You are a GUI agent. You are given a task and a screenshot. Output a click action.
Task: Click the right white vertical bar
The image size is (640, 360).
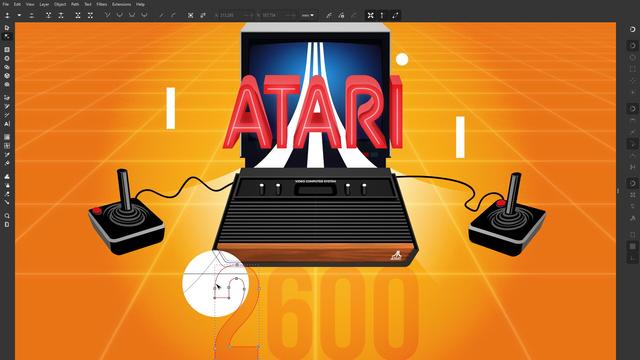460,137
